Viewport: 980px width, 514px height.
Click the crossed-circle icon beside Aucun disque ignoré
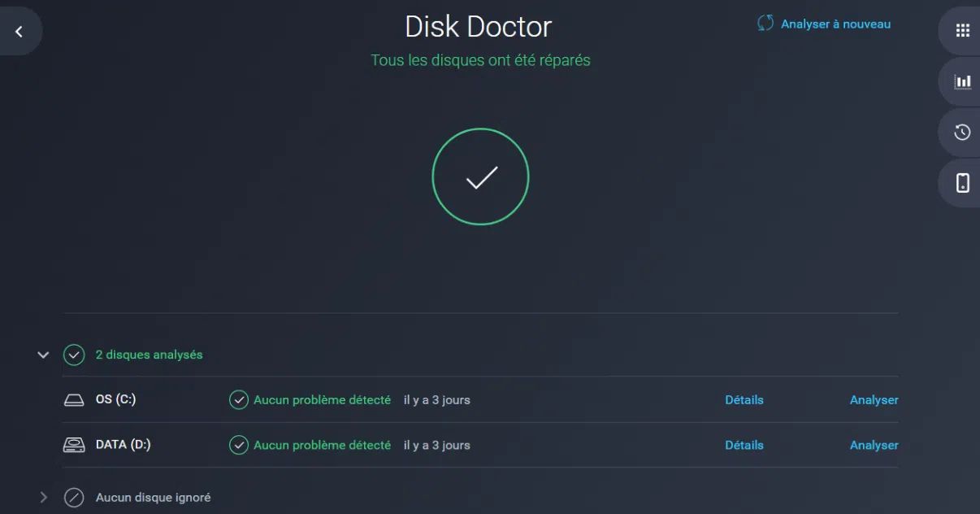pyautogui.click(x=75, y=496)
